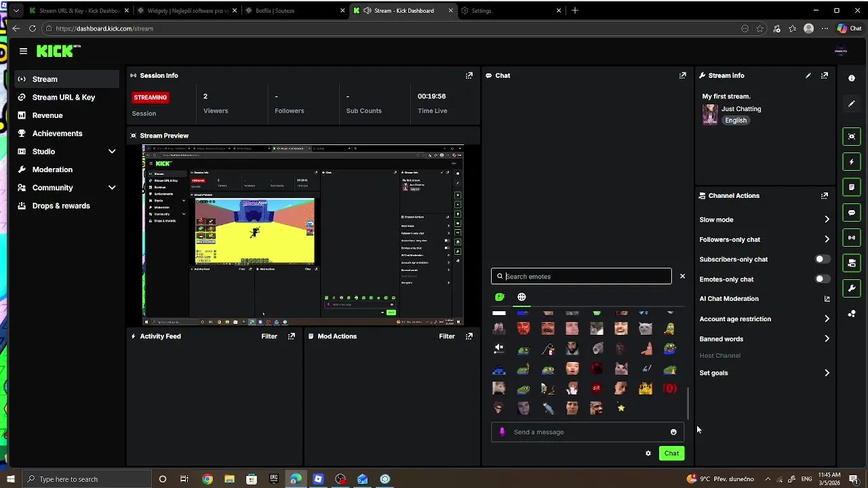Toggle Emotes-only chat
This screenshot has width=868, height=488.
coord(822,279)
